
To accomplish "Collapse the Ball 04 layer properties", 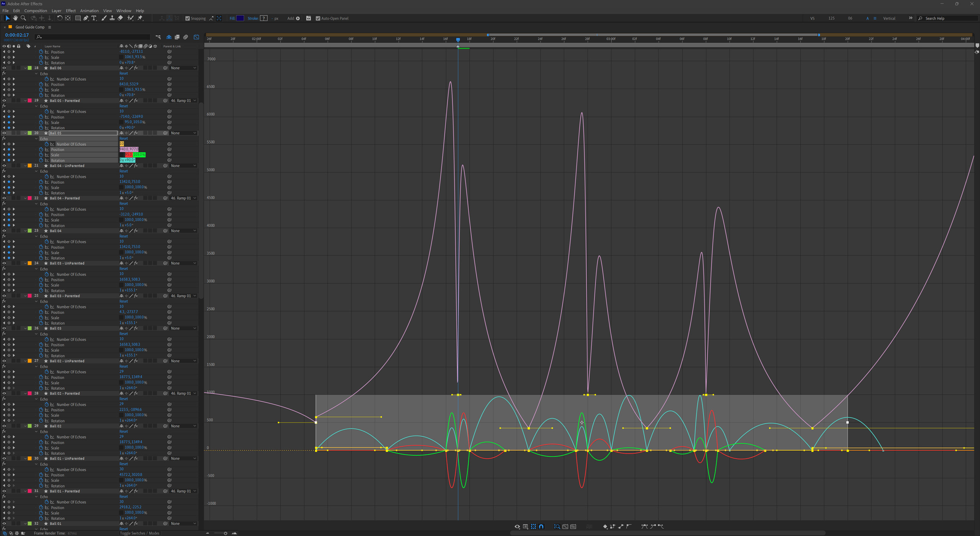I will pyautogui.click(x=25, y=231).
